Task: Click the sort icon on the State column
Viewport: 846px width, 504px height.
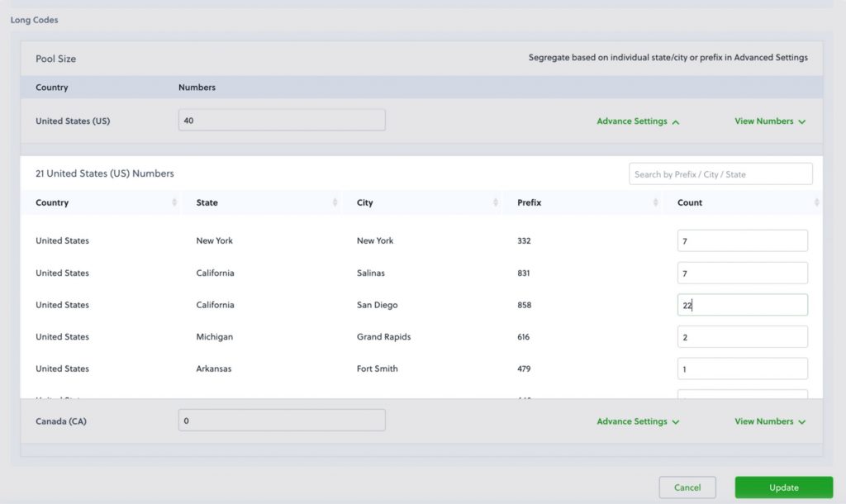Action: pos(335,202)
